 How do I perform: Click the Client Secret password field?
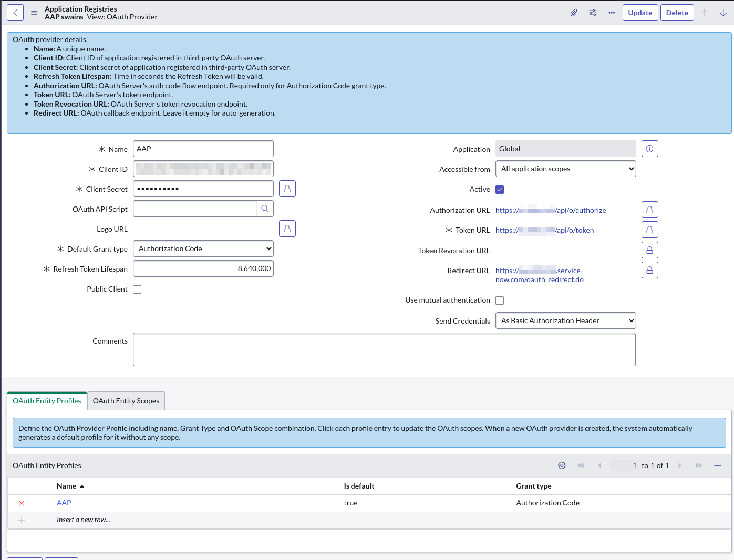click(x=203, y=189)
